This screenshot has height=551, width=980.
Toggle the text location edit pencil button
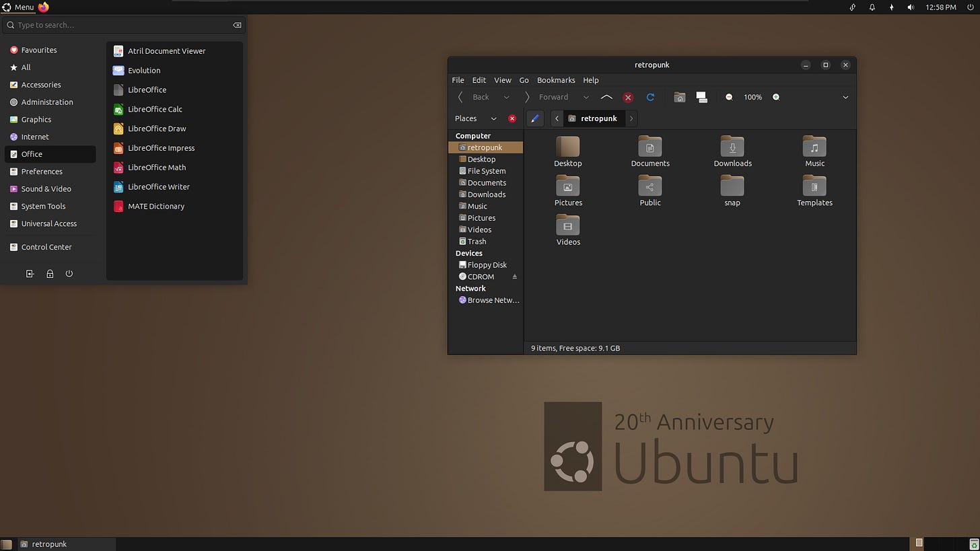[x=534, y=118]
